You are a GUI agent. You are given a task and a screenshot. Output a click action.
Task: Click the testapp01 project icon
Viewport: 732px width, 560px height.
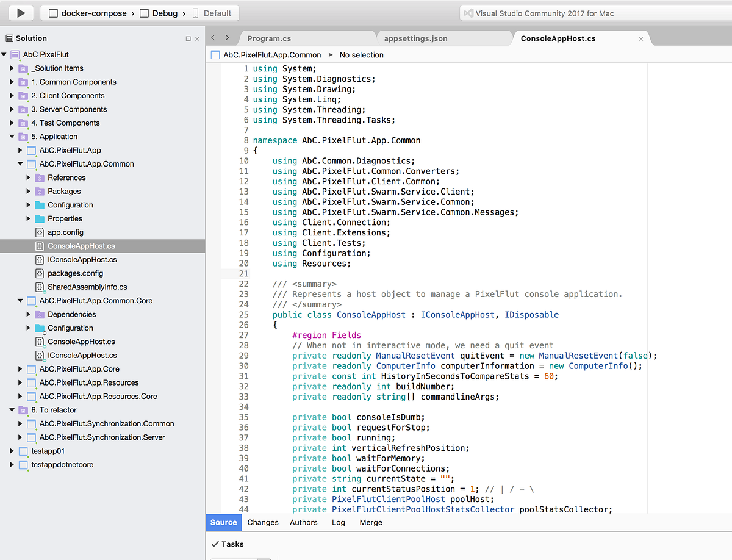point(23,451)
